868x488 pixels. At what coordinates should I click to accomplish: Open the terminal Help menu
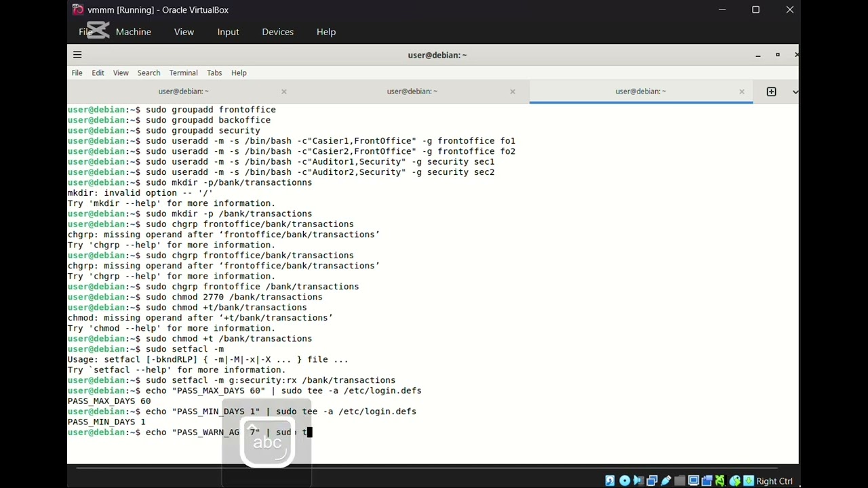coord(239,73)
